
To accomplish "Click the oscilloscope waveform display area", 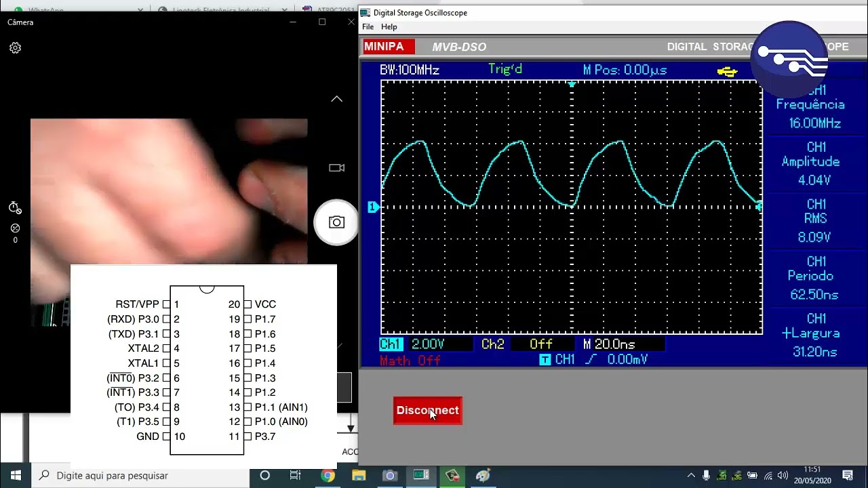I will pyautogui.click(x=572, y=207).
